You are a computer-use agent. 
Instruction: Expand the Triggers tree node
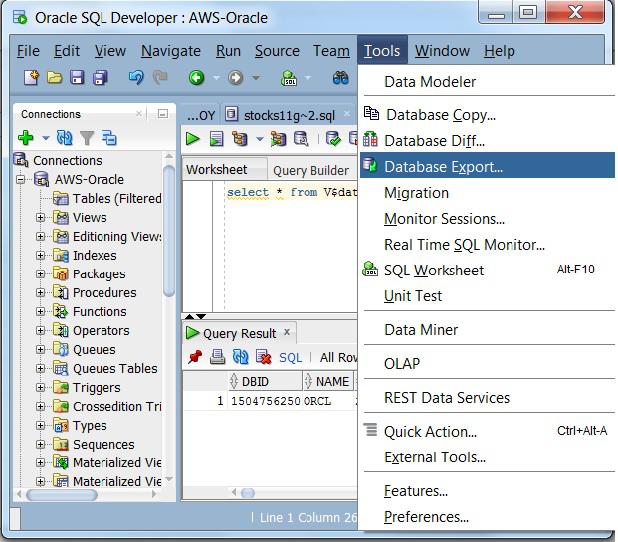40,387
